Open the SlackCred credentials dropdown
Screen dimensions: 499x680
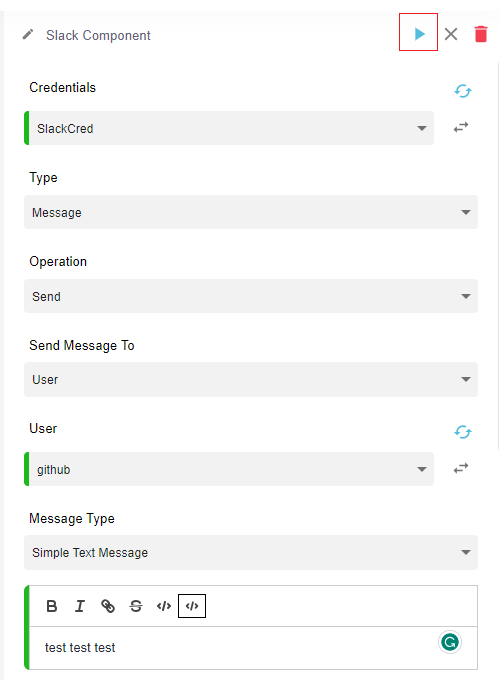229,128
